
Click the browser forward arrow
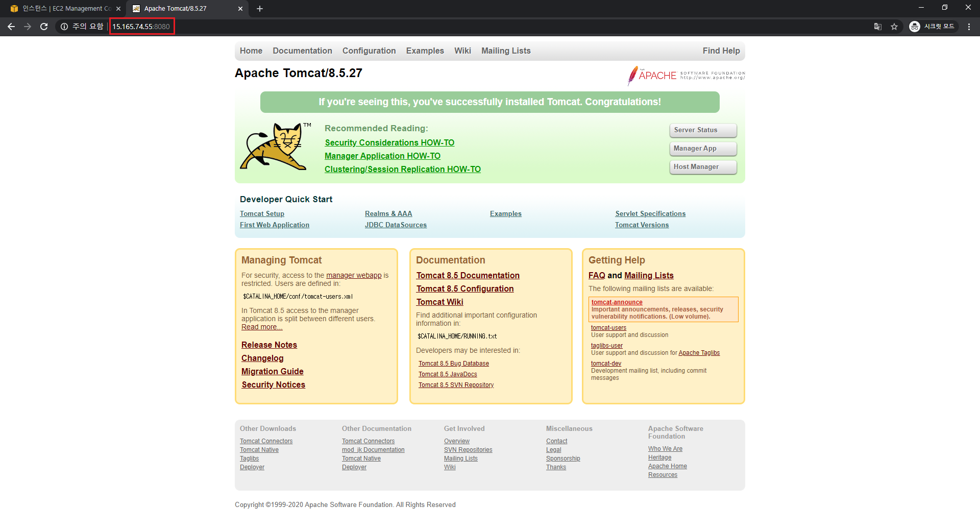tap(28, 27)
